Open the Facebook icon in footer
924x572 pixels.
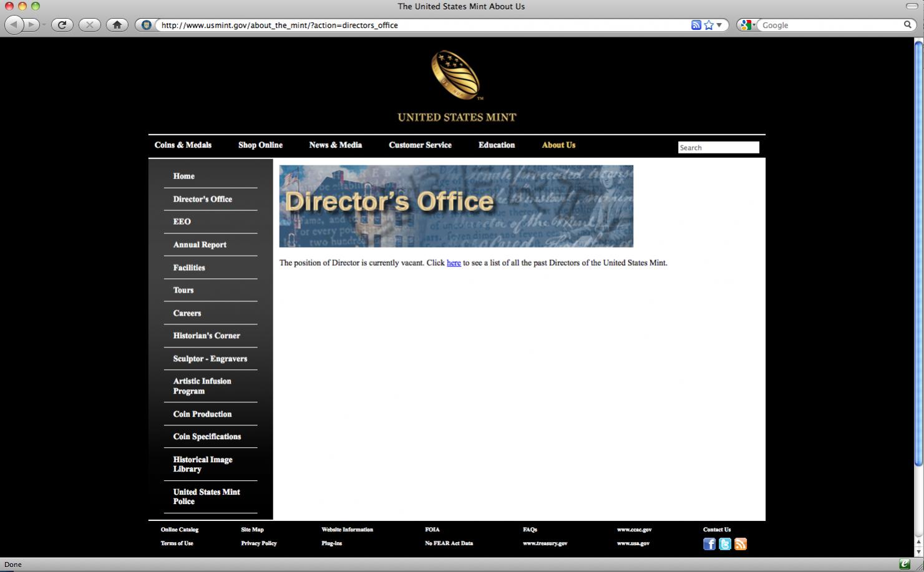709,544
